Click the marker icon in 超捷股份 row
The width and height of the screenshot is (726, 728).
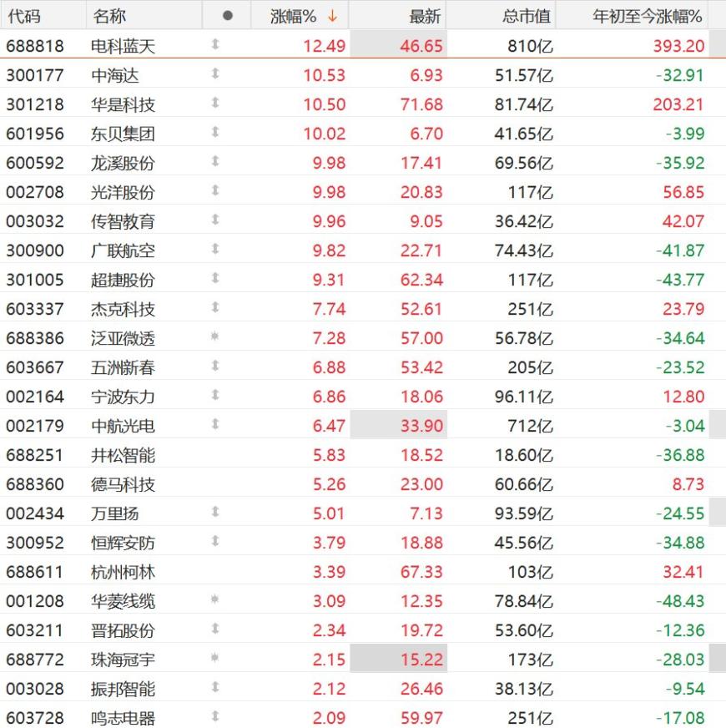[x=215, y=279]
